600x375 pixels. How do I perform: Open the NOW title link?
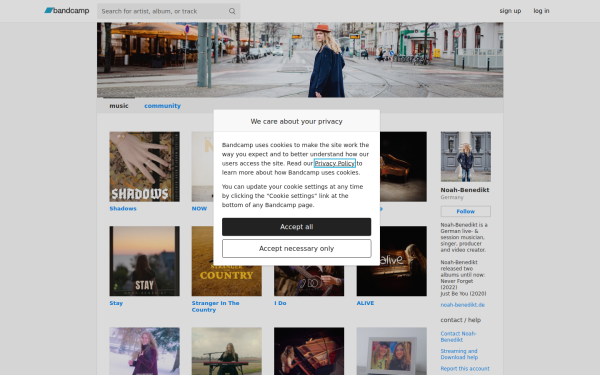tap(199, 209)
